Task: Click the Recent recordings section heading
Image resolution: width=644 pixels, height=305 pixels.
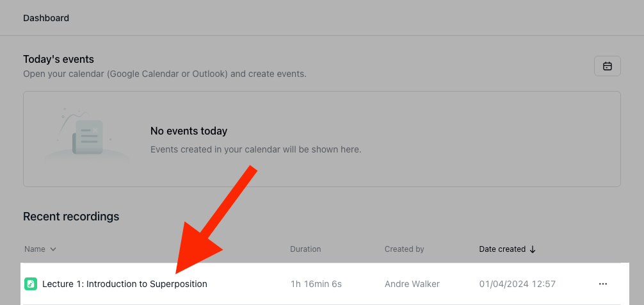Action: [x=71, y=216]
